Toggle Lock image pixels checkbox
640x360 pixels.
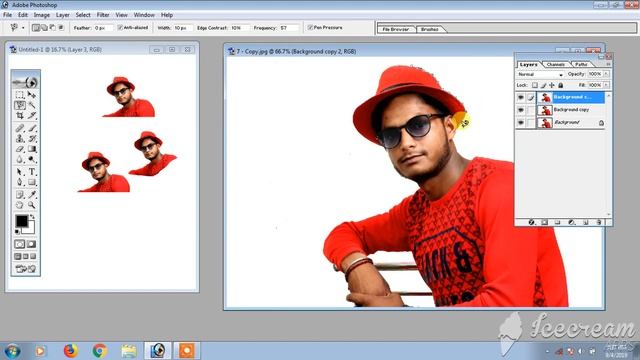tap(543, 85)
